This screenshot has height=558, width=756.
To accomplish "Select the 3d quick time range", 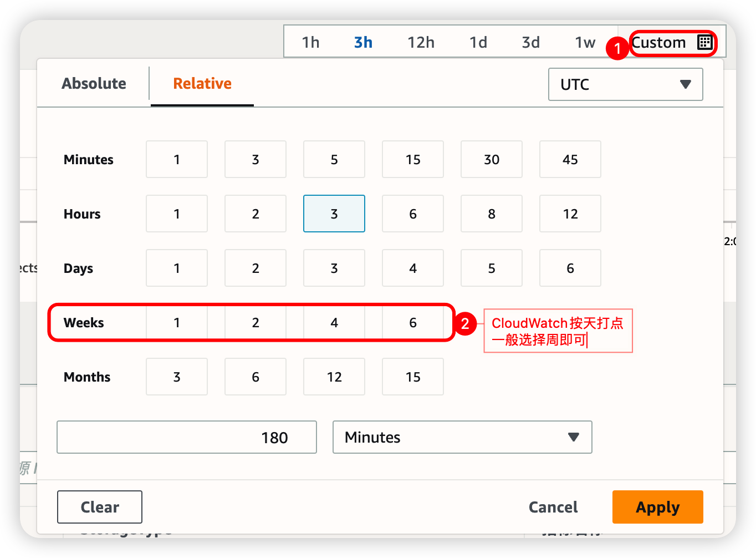I will [x=530, y=43].
